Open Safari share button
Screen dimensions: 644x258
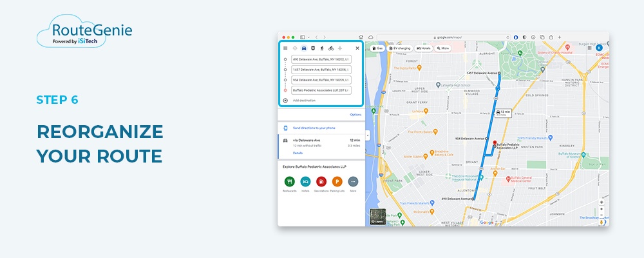pos(551,37)
